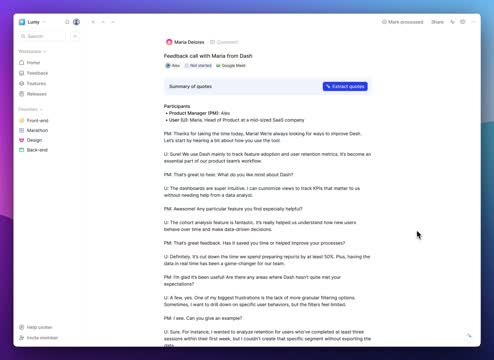The height and width of the screenshot is (360, 494).
Task: Click the line 'PM: I see. Can you give an example?'
Action: (x=203, y=318)
